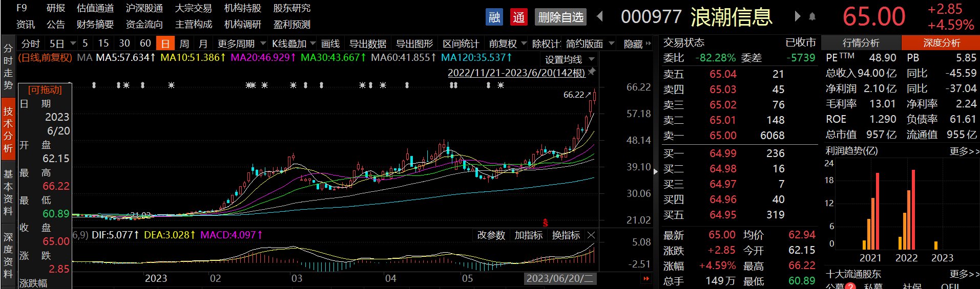
Task: Open the 盈利预测 menu item
Action: [x=292, y=25]
